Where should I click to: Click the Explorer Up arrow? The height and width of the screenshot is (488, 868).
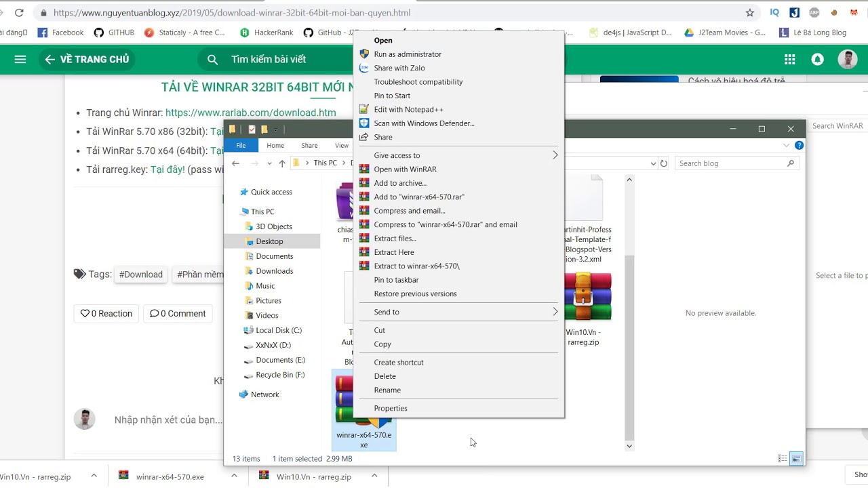point(282,163)
